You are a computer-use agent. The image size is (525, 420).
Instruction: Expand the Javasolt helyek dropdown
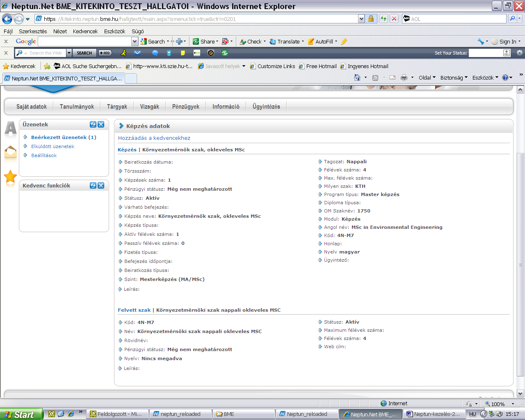click(244, 66)
